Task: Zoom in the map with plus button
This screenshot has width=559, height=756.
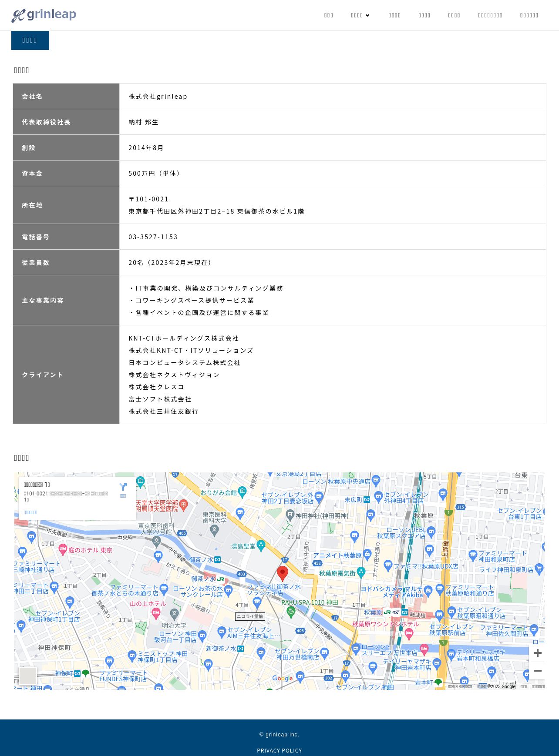Action: click(x=538, y=653)
